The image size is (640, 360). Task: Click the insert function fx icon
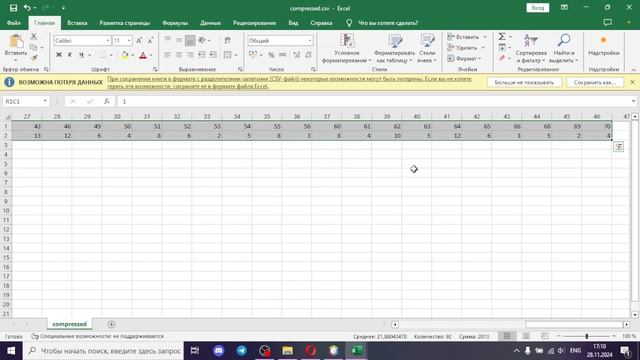[x=107, y=101]
